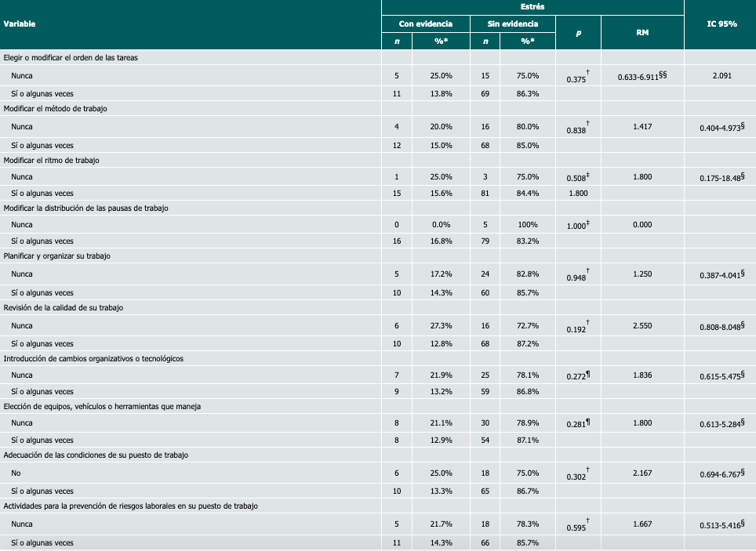The width and height of the screenshot is (756, 551).
Task: Click the 'No' row under Adecuación de las condiciones
Action: (16, 473)
